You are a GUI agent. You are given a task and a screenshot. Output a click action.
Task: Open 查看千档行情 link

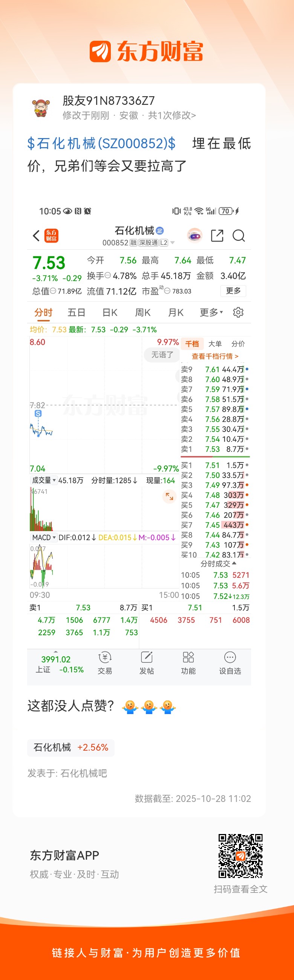tap(215, 356)
